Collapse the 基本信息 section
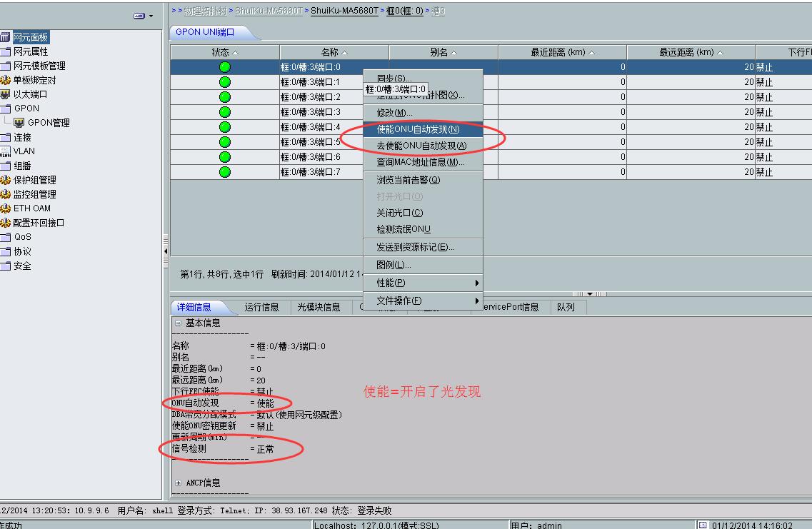812x529 pixels. [178, 323]
